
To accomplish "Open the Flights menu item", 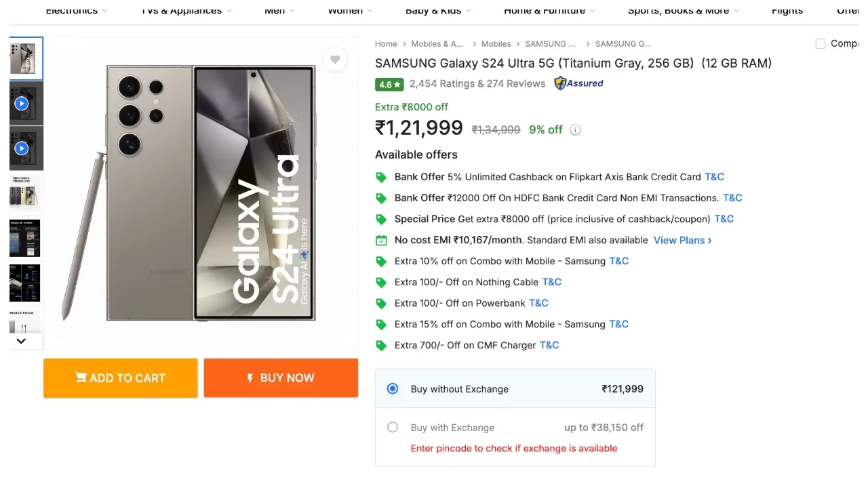I will coord(787,10).
